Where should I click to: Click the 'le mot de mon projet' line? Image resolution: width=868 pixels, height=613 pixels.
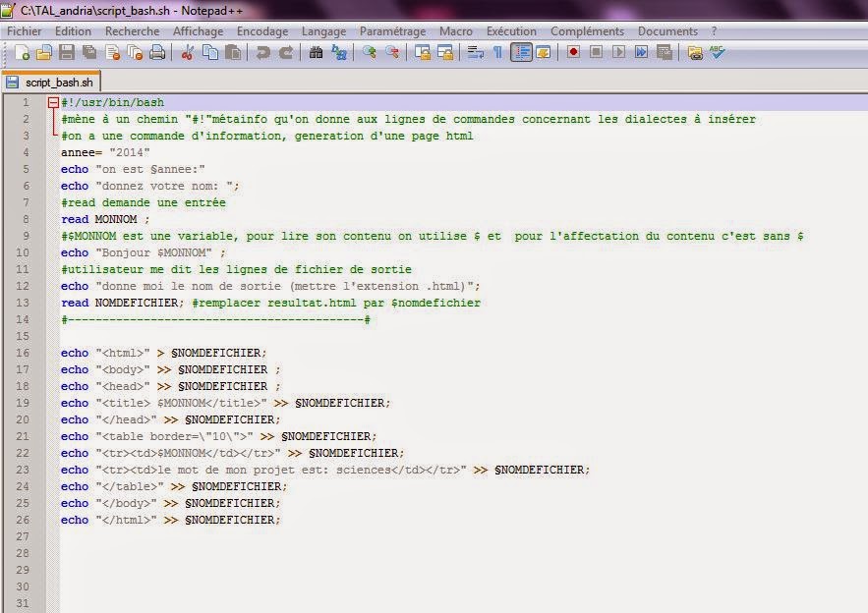(325, 470)
